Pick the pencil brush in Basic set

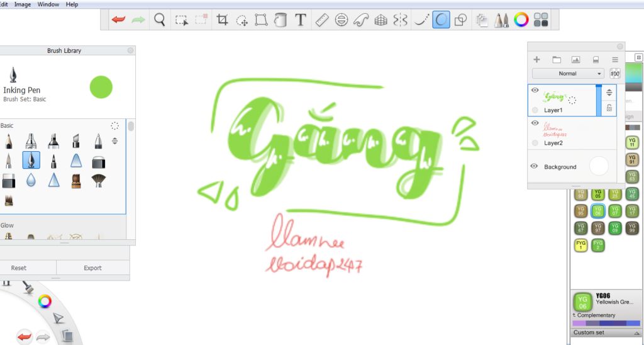8,140
